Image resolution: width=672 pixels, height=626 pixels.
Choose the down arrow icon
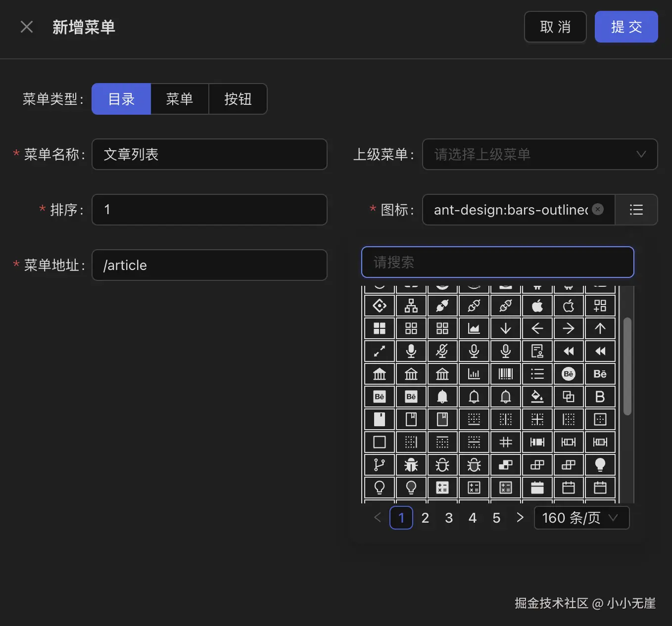point(506,328)
